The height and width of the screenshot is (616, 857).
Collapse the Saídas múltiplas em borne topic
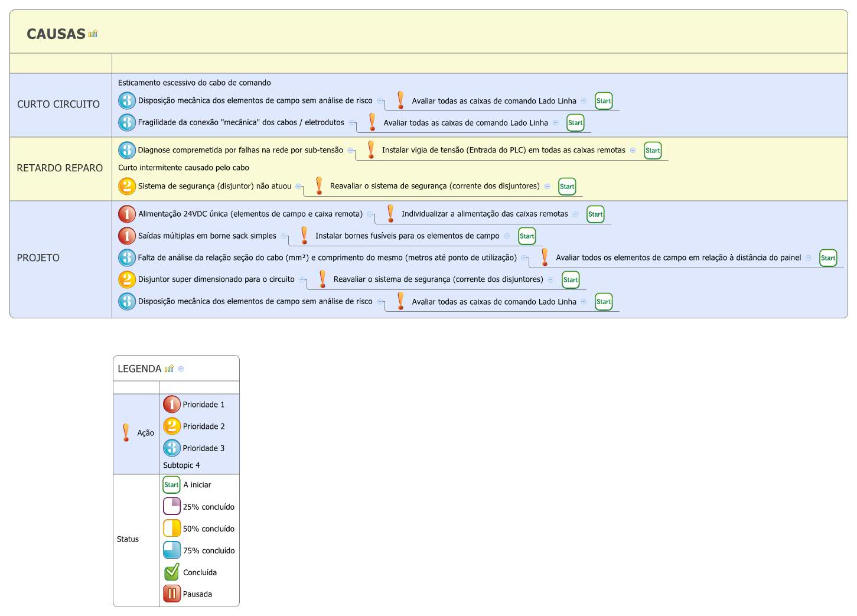click(284, 236)
